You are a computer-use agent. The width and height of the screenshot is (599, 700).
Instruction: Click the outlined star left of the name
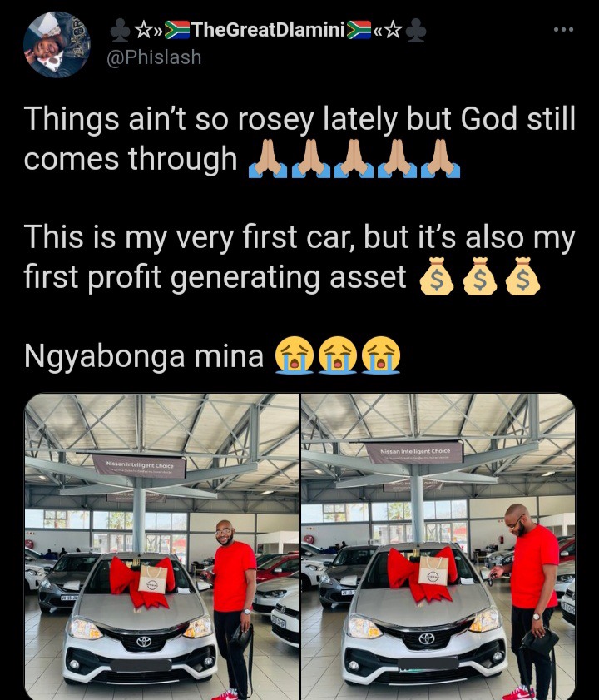[142, 30]
